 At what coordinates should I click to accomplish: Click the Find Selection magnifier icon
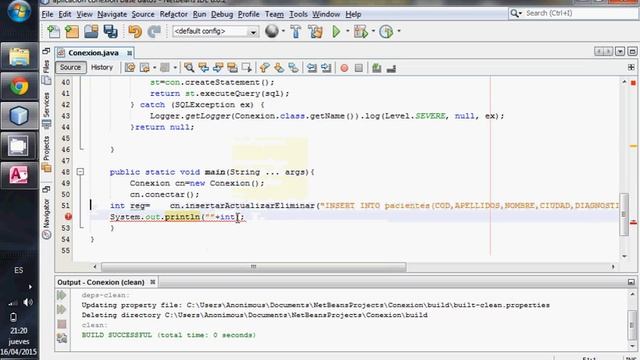(189, 68)
